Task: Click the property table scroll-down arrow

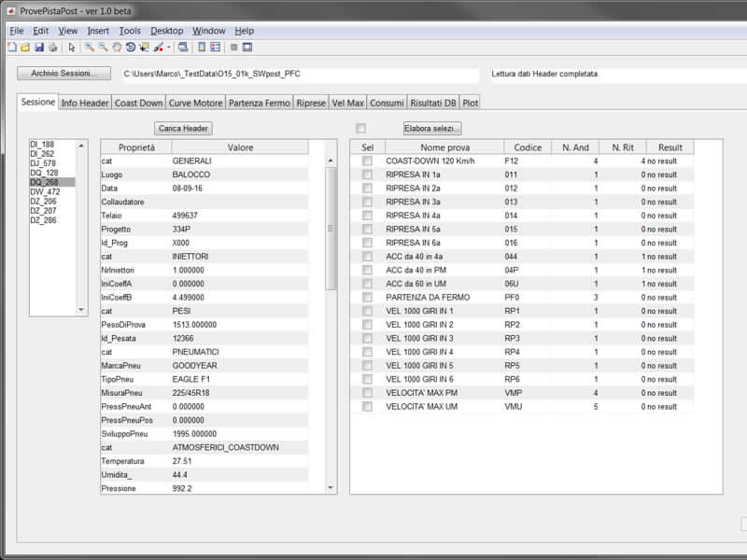Action: point(331,486)
